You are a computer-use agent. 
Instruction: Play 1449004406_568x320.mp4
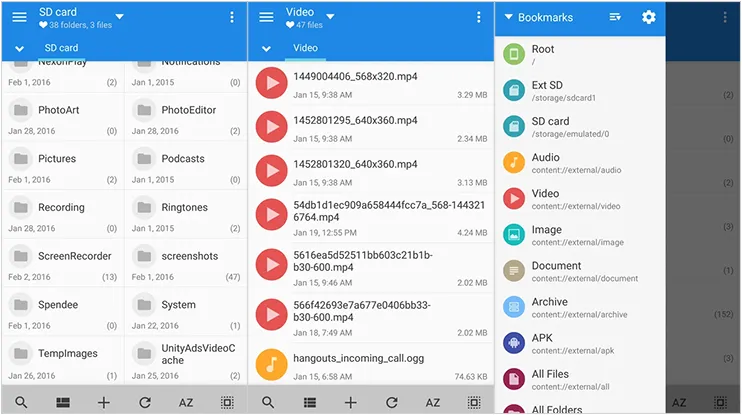(x=371, y=83)
